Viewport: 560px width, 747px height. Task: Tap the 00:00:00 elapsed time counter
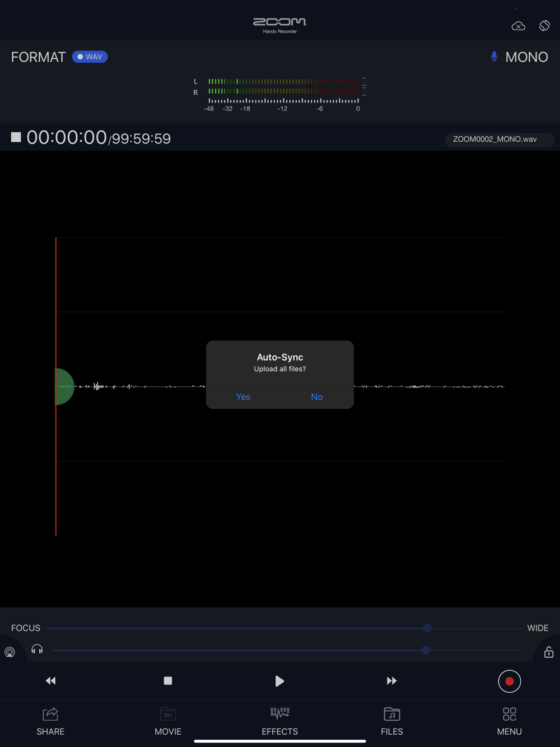[x=67, y=137]
